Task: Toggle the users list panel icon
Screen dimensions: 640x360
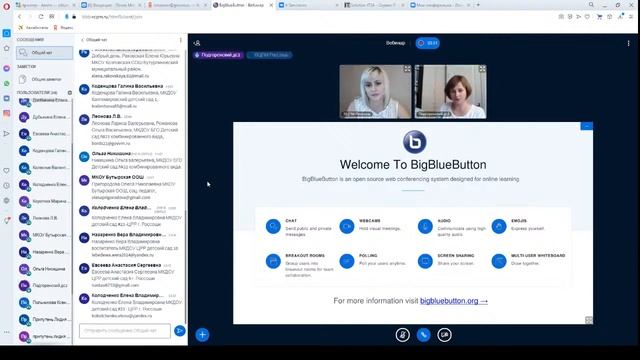Action: click(197, 43)
